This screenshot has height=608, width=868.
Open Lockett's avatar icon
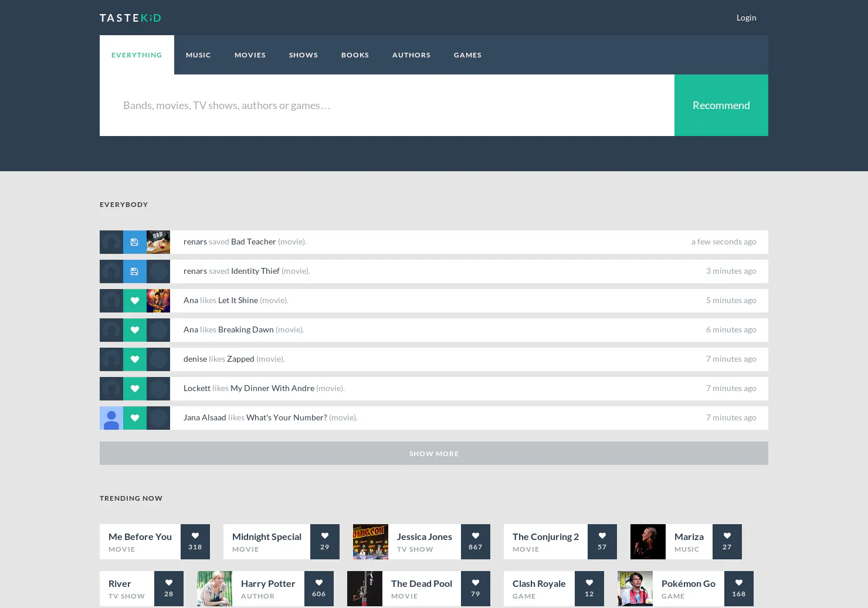tap(111, 389)
